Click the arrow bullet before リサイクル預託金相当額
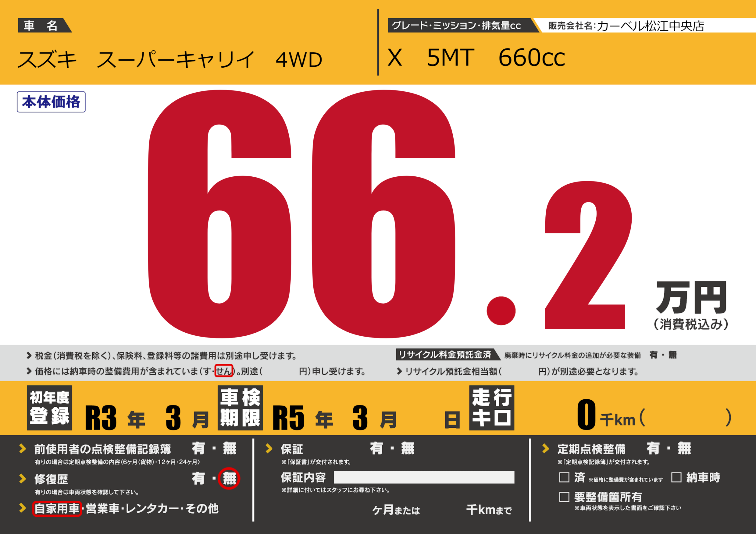Screen dimensions: 756x534 coord(399,371)
